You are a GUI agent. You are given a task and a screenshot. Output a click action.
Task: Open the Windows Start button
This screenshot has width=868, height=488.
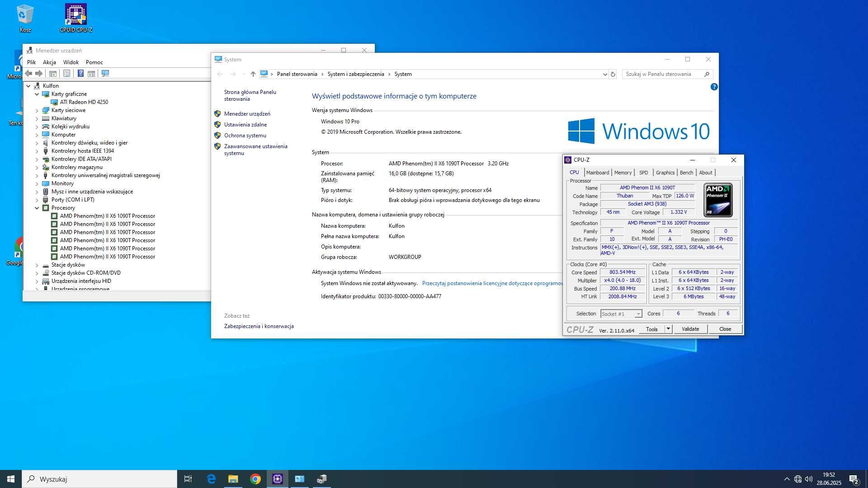(11, 479)
